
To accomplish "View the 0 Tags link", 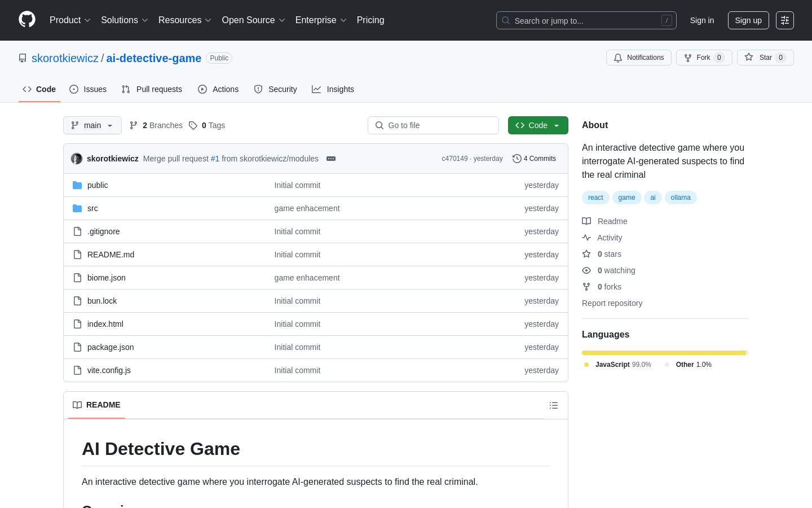I will click(x=207, y=125).
